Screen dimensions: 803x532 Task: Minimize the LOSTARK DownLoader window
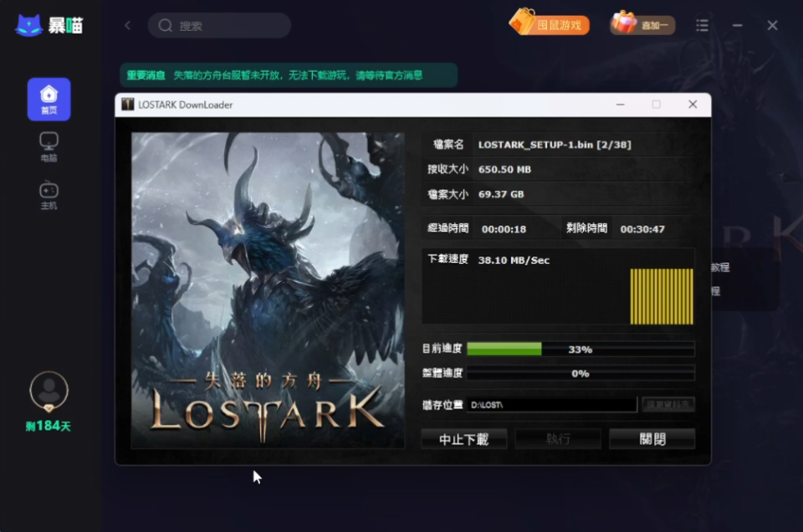coord(620,105)
